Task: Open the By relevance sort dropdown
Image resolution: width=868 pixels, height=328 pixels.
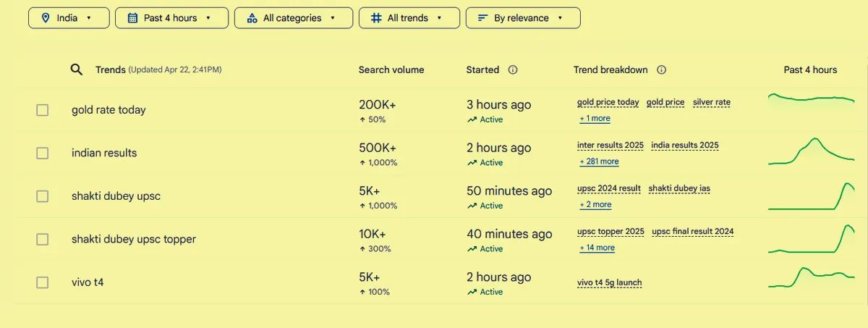Action: tap(522, 18)
